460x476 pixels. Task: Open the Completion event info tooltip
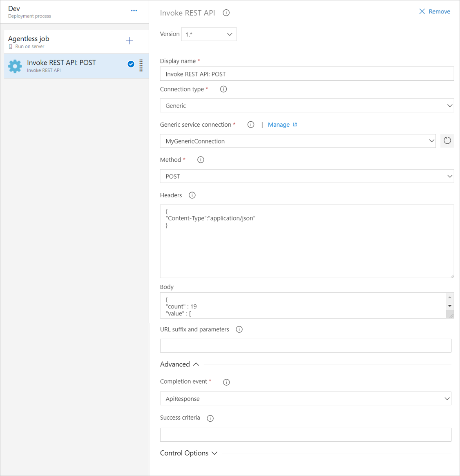tap(226, 382)
